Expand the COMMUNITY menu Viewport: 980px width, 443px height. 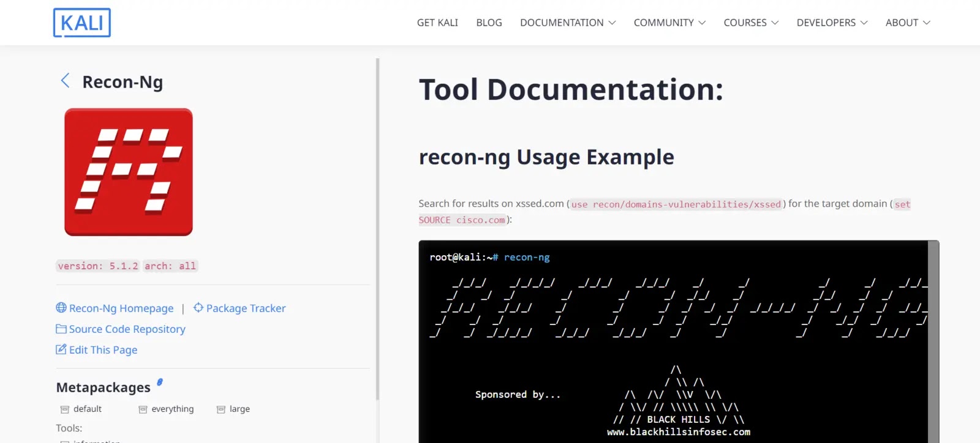coord(669,23)
